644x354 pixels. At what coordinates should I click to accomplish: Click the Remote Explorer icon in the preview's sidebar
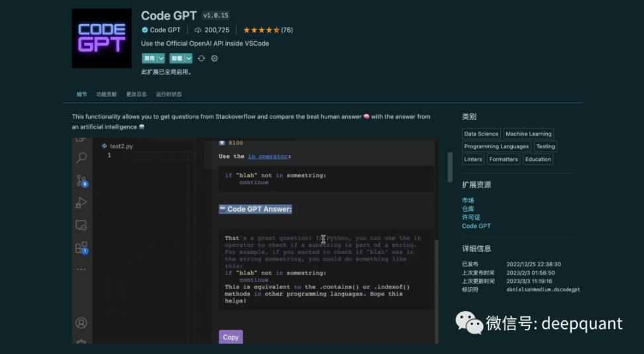click(81, 225)
